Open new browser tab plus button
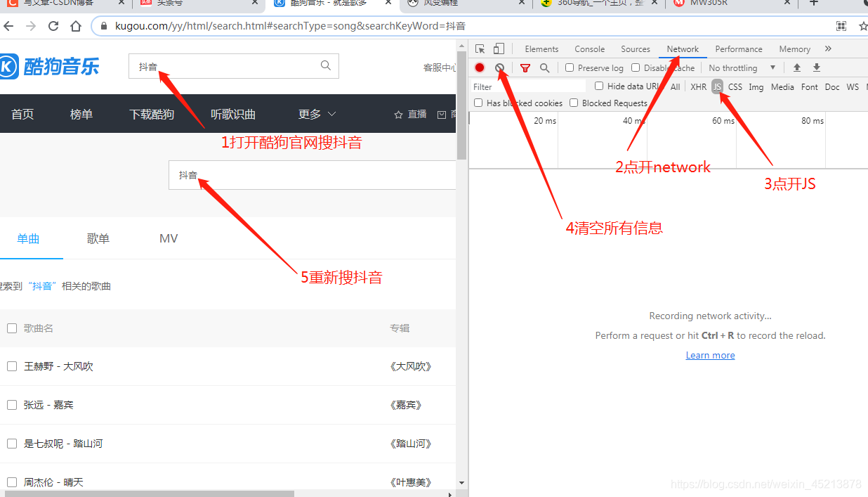The height and width of the screenshot is (497, 868). 814,3
